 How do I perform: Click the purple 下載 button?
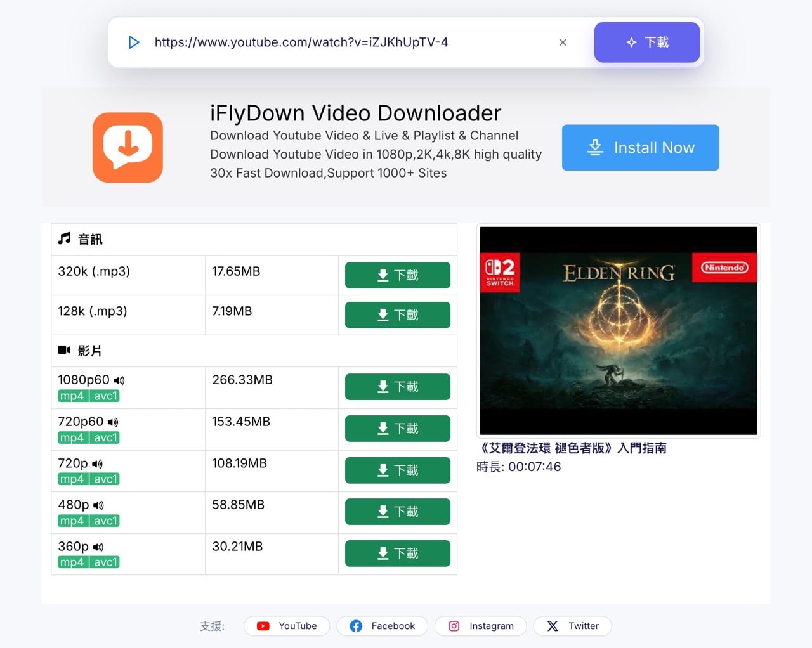(x=647, y=42)
